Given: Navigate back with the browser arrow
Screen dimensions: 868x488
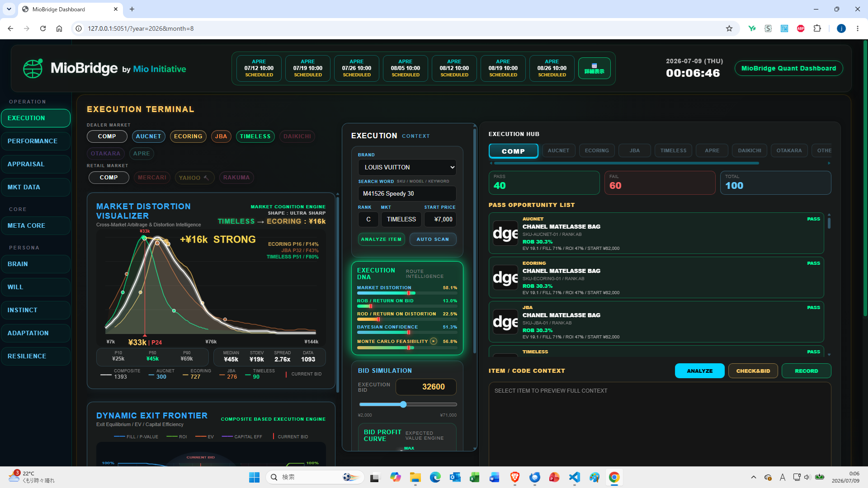Looking at the screenshot, I should [x=10, y=28].
